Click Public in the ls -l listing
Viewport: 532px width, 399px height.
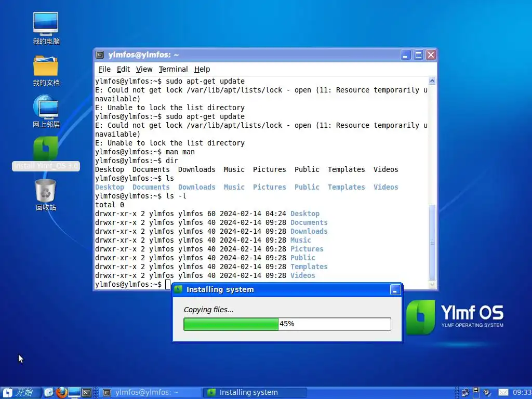(x=303, y=258)
